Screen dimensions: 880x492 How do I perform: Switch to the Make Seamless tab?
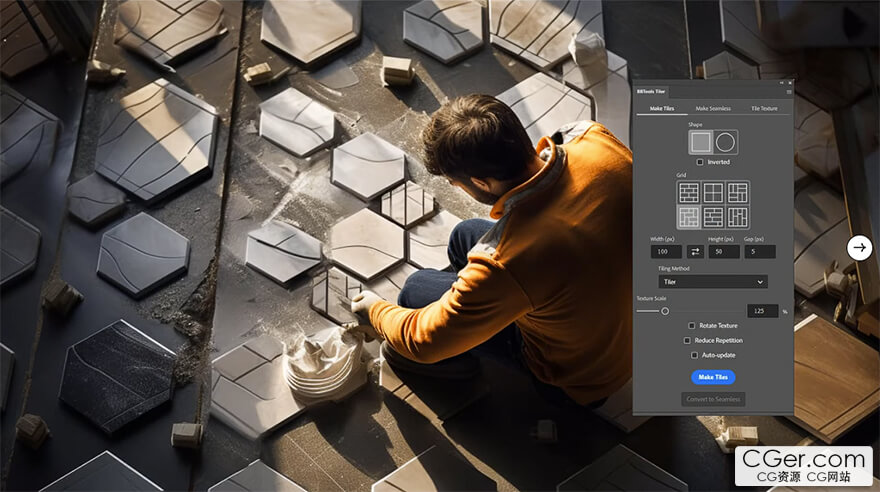click(713, 108)
